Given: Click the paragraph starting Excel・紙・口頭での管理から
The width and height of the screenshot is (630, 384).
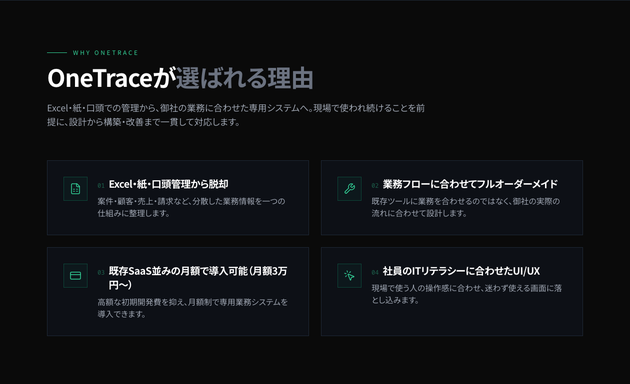Looking at the screenshot, I should tap(236, 115).
